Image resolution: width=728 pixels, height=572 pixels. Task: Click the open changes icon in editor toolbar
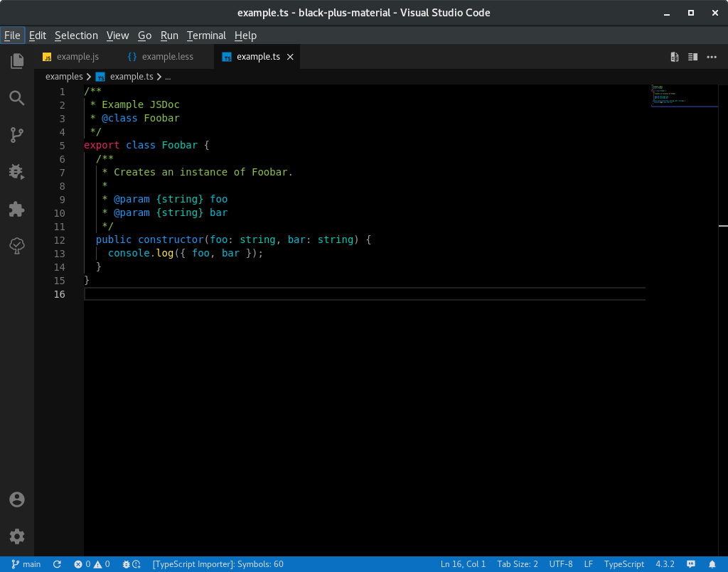point(675,57)
